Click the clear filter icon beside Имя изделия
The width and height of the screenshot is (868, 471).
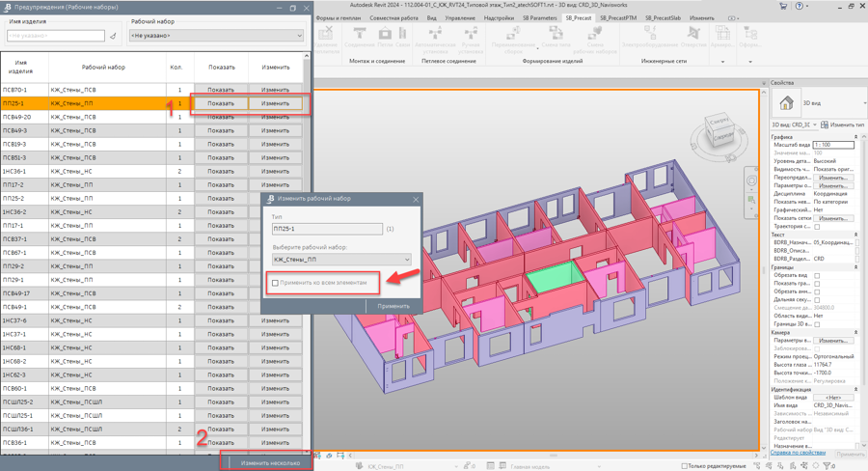pyautogui.click(x=113, y=36)
